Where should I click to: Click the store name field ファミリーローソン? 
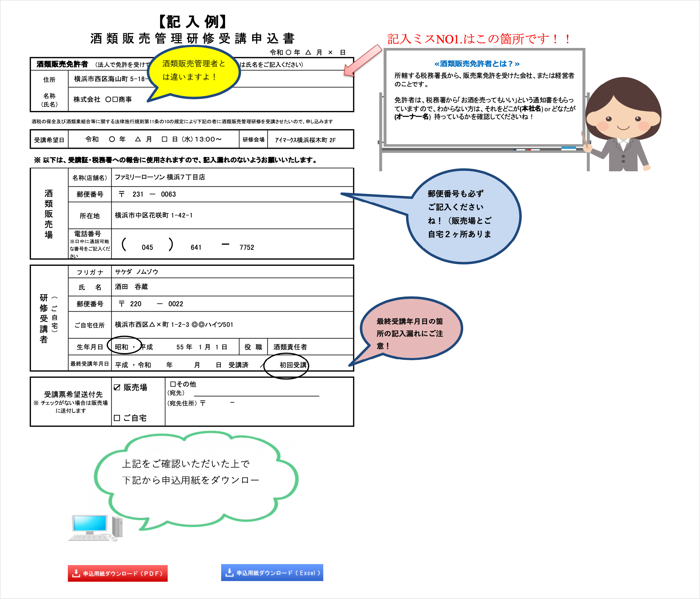pyautogui.click(x=160, y=177)
